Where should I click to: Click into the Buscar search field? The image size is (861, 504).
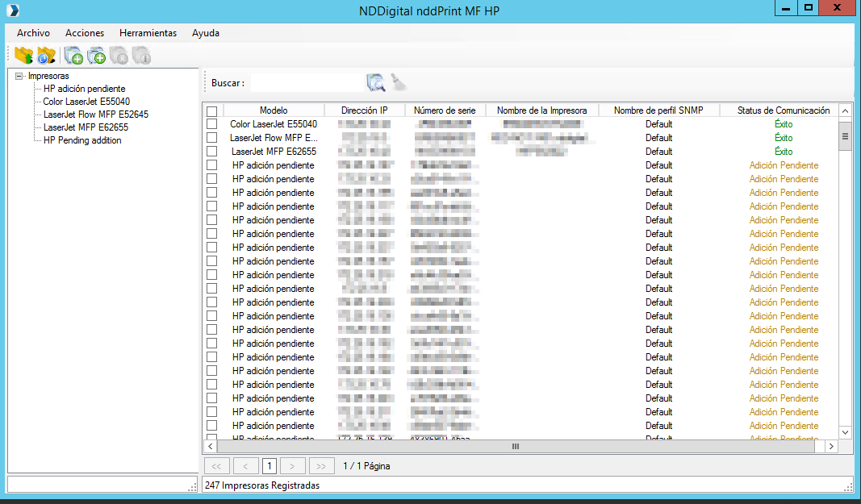[307, 83]
